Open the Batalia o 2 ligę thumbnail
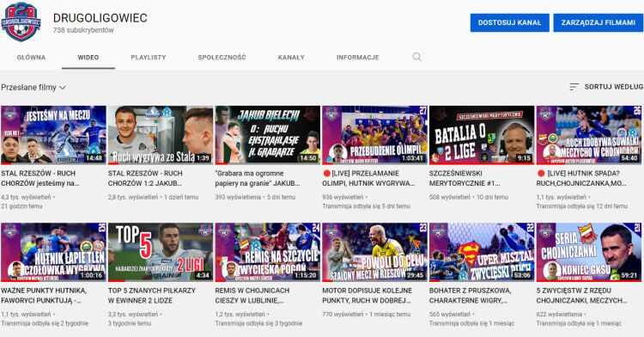 coord(482,135)
